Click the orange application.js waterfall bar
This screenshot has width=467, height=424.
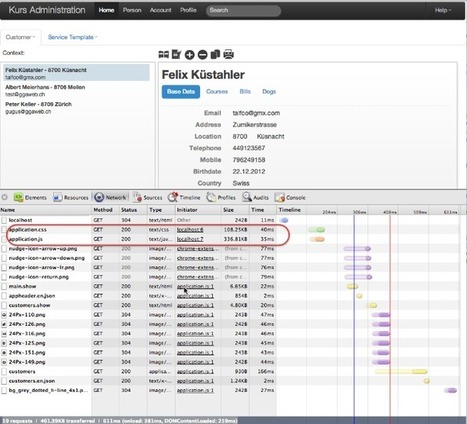(x=317, y=239)
